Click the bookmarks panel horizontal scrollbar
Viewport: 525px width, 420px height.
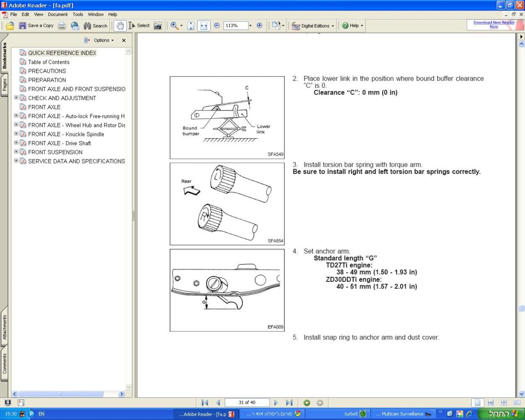[61, 394]
